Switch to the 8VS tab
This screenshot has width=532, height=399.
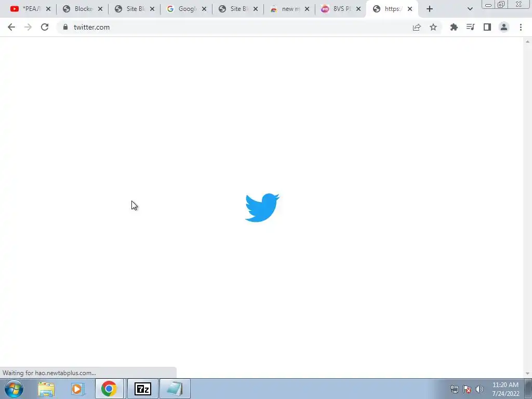(338, 9)
